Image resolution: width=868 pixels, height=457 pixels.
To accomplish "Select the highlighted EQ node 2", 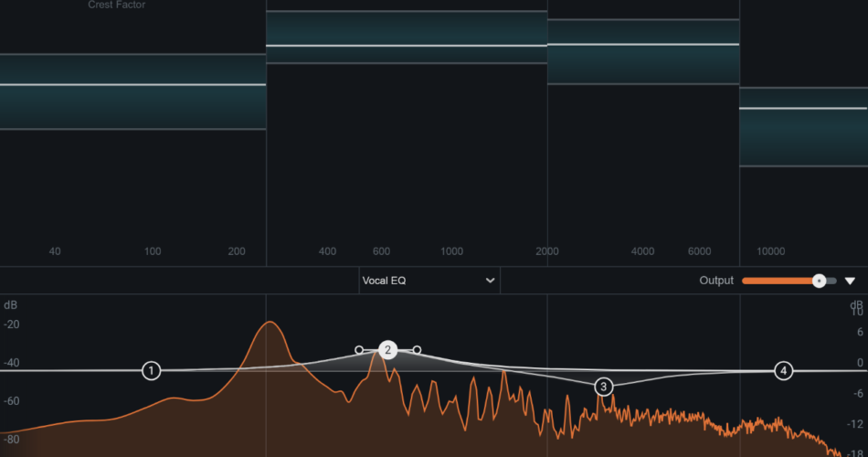I will point(387,350).
